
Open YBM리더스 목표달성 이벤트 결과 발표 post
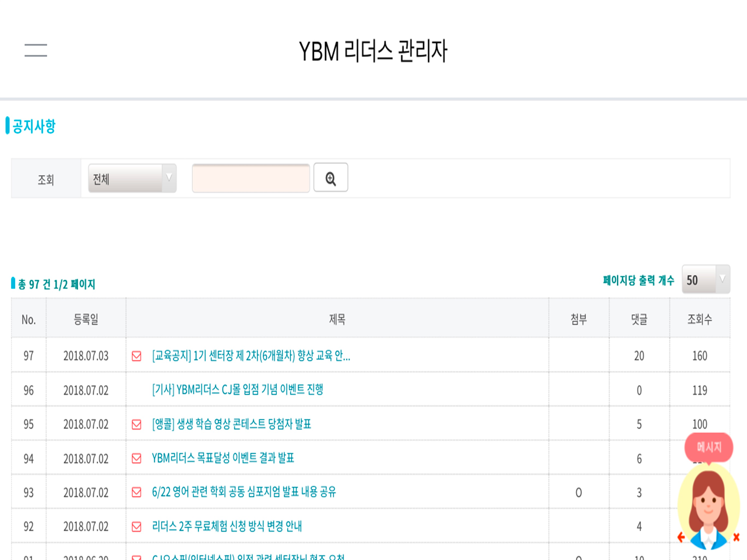223,458
